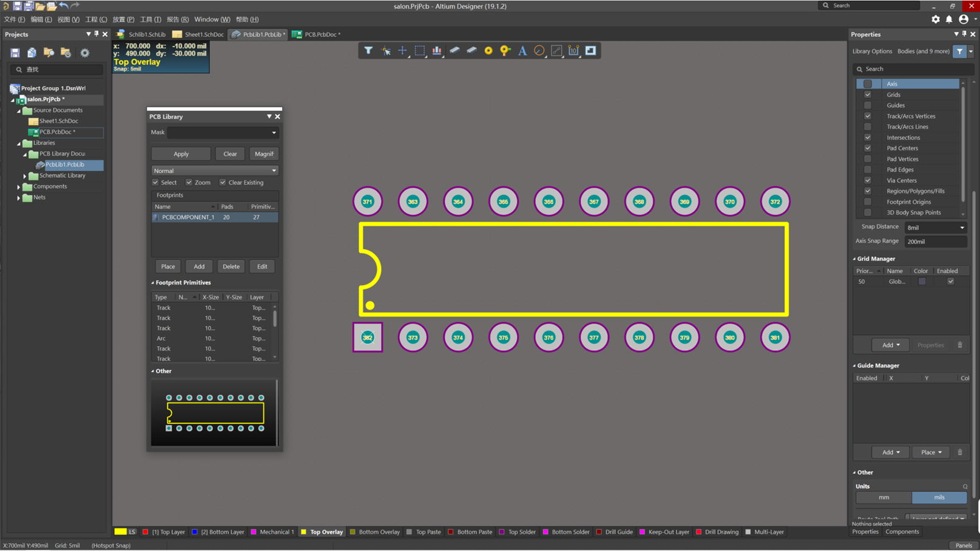Open the align objects tool
The image size is (980, 551).
[x=436, y=50]
